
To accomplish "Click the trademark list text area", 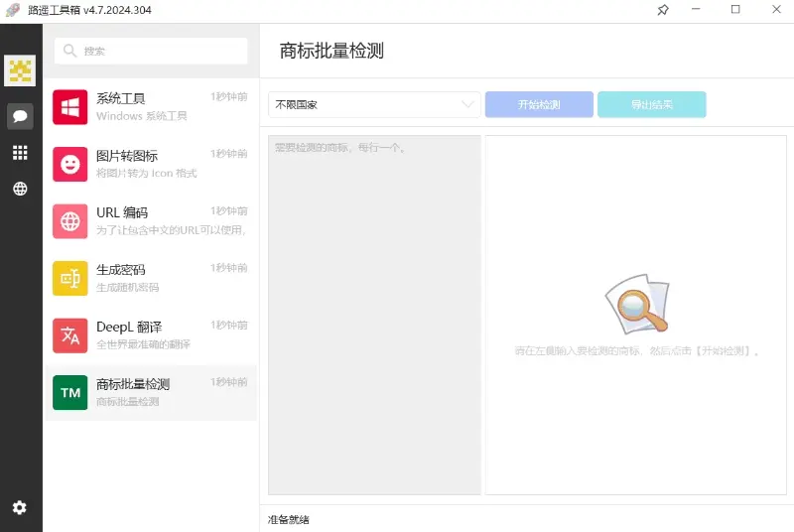I will 374,315.
